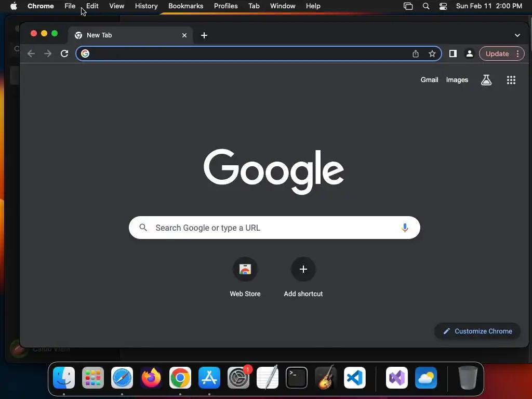Viewport: 532px width, 399px height.
Task: Open Control Center in menu bar
Action: click(x=443, y=6)
